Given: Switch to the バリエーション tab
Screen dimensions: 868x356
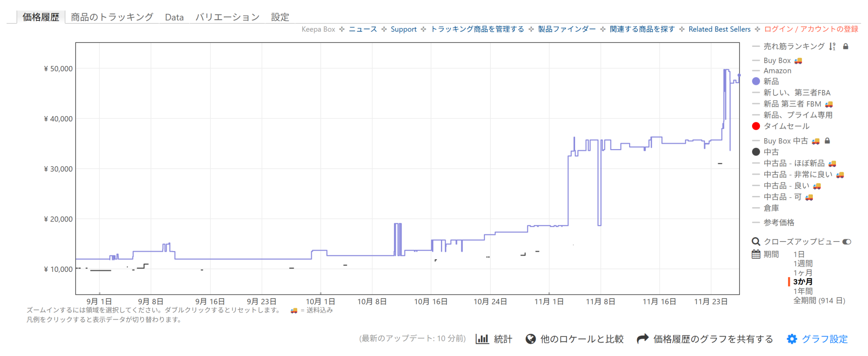Looking at the screenshot, I should [x=227, y=17].
